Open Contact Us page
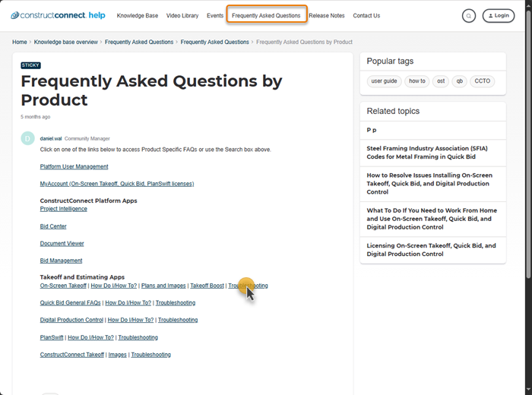 [366, 16]
